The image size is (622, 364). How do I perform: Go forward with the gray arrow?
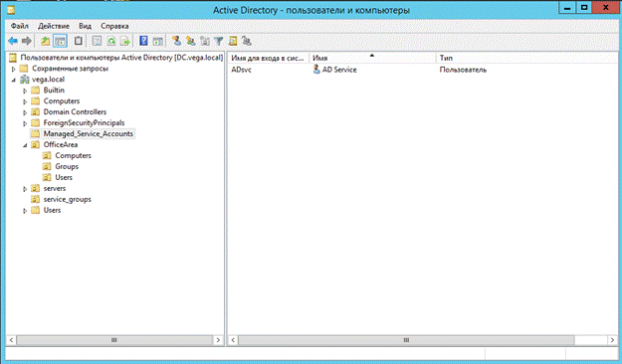27,41
